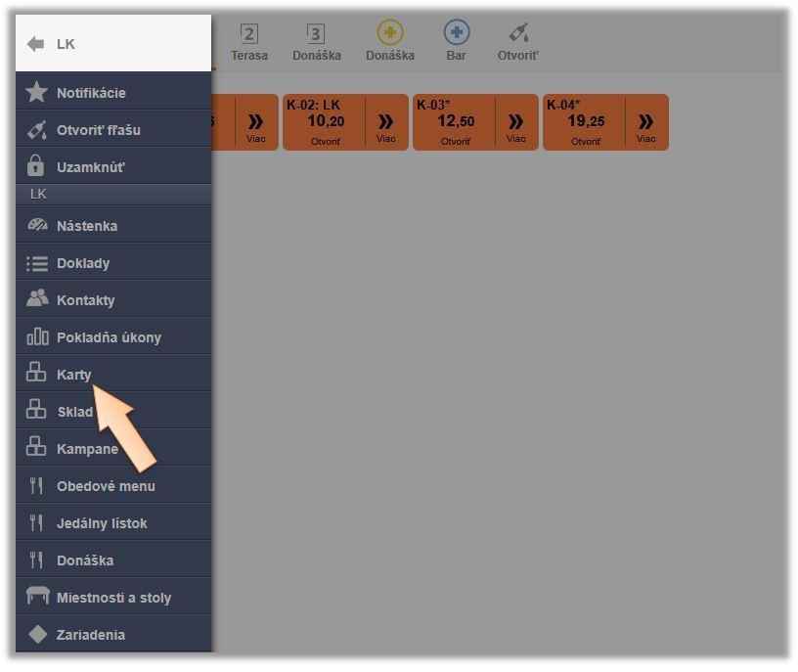Add new Bar order with blue plus
The height and width of the screenshot is (672, 798).
[x=456, y=33]
